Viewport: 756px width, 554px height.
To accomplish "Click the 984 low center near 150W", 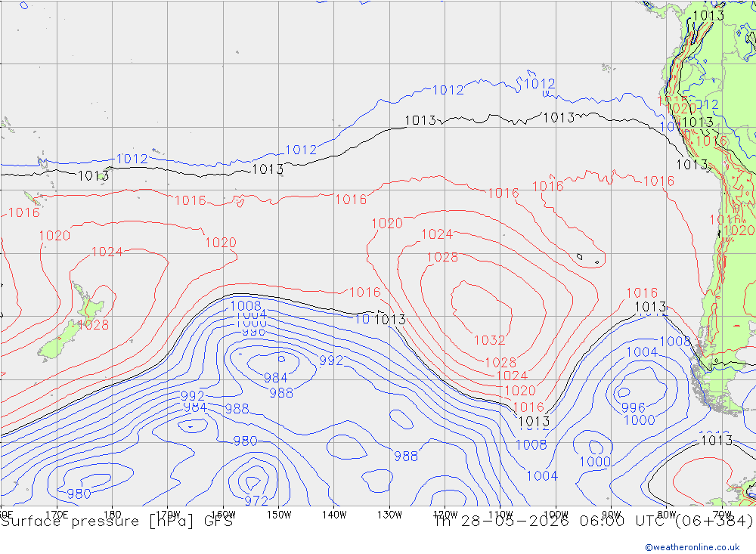I will click(276, 378).
